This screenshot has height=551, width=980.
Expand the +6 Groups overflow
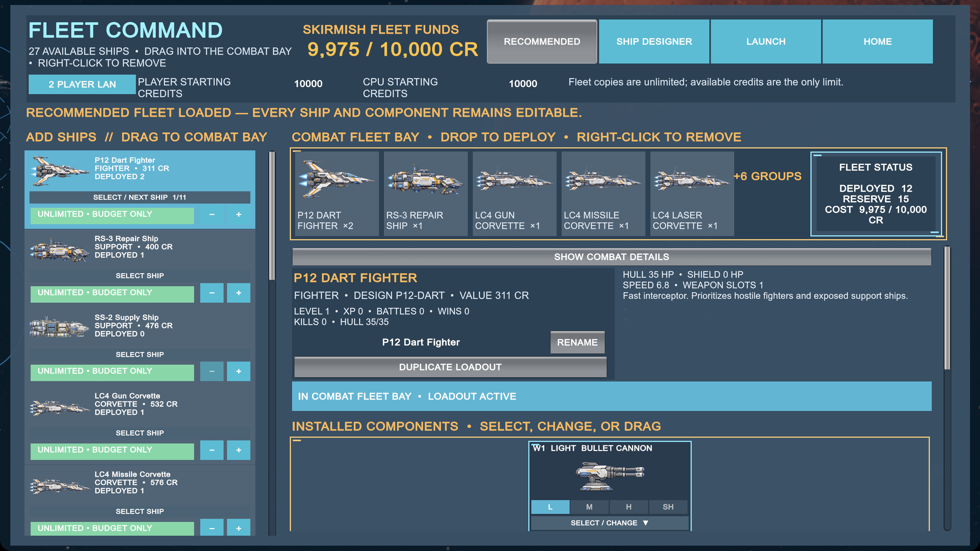point(767,176)
